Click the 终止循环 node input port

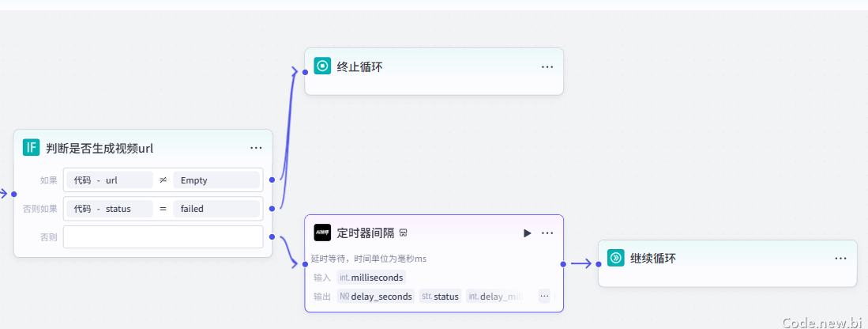point(305,71)
